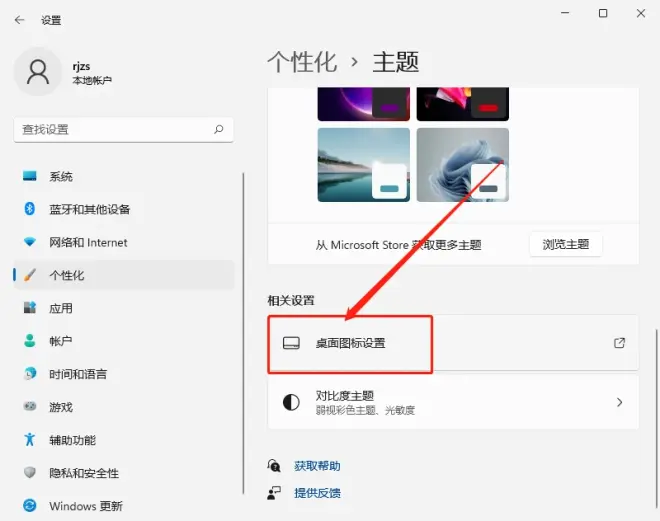This screenshot has width=660, height=521.
Task: Click the 弱视彩色主题、光敏度 subtitle
Action: pos(365,410)
